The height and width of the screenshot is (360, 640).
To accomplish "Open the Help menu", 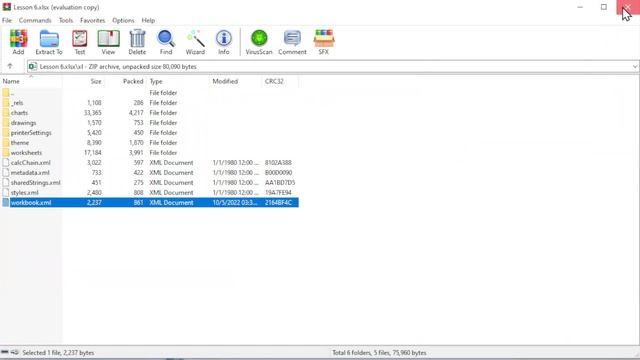I will pyautogui.click(x=148, y=20).
